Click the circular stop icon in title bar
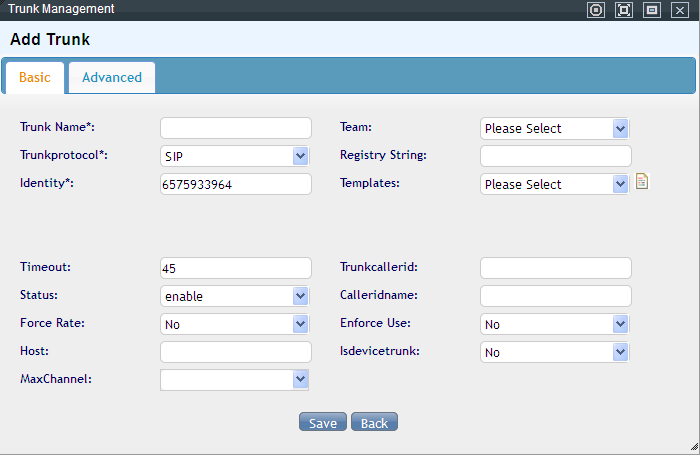The image size is (700, 455). pos(596,10)
